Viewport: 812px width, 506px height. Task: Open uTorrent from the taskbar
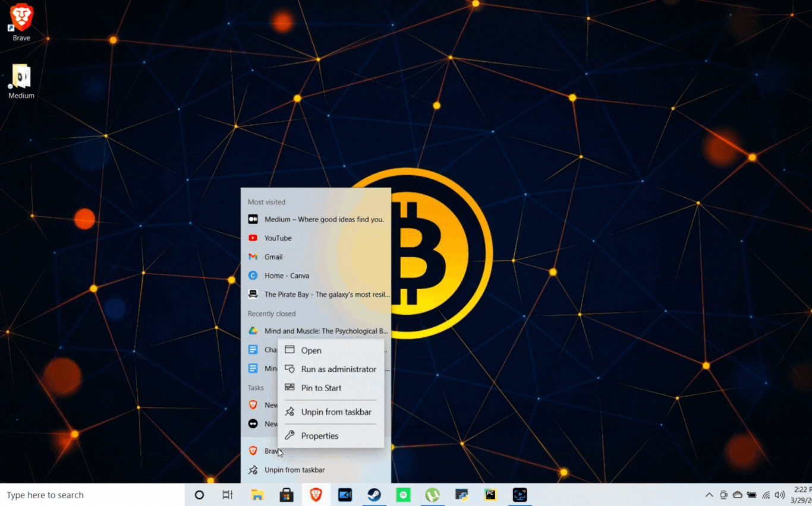tap(432, 495)
